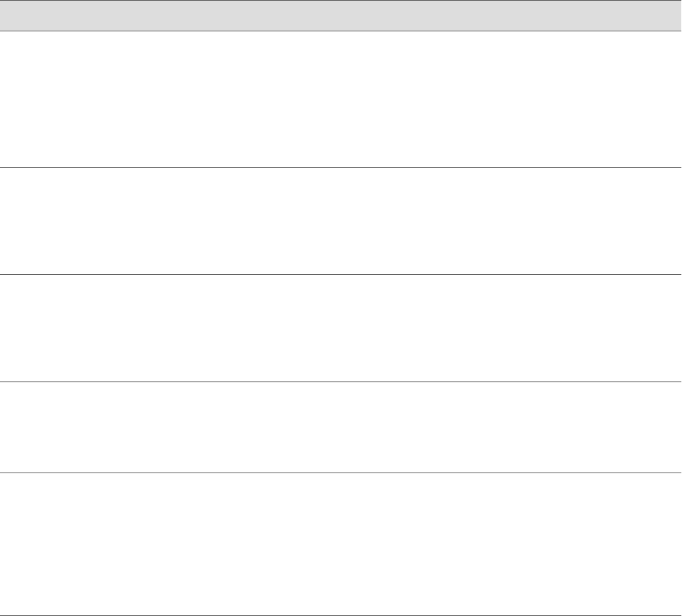
Task: Click the right end of the second blank row
Action: [673, 221]
